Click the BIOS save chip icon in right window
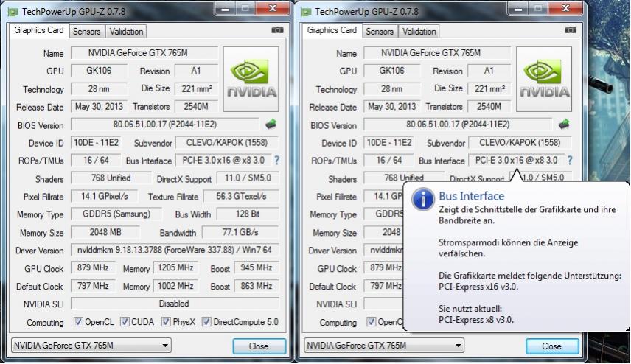 564,125
